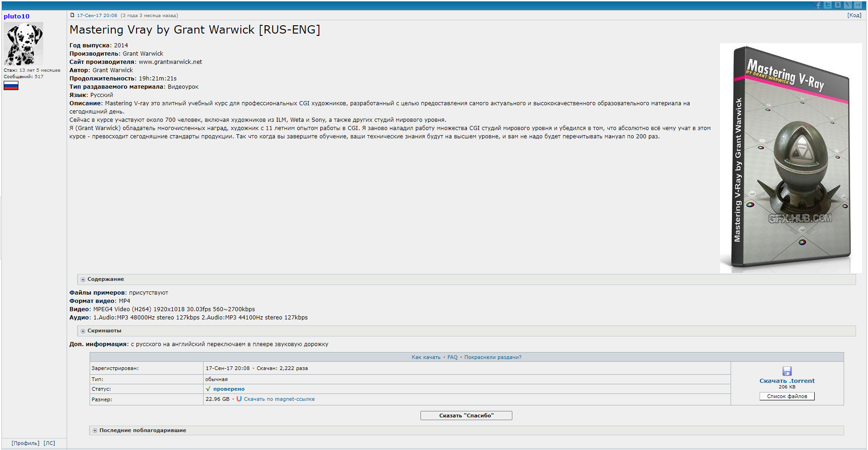868x450 pixels.
Task: Click the Язык value Русский
Action: (102, 95)
